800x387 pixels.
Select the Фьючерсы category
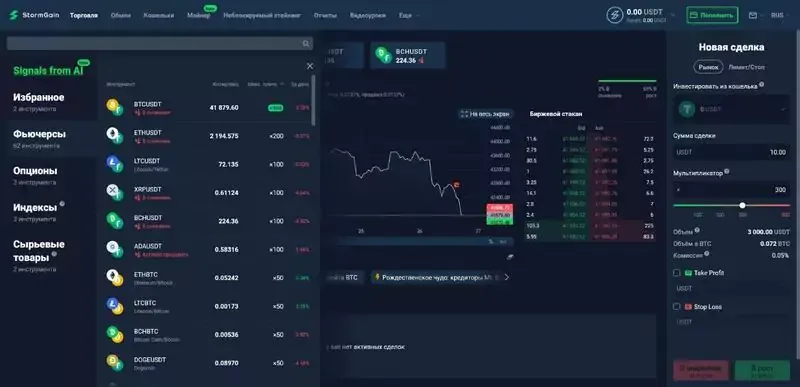[52, 139]
